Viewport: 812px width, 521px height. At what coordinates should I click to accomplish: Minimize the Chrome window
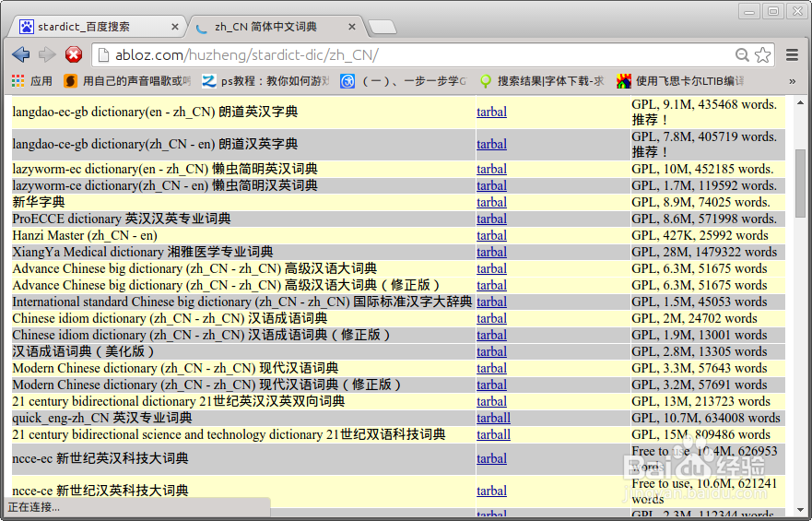(x=748, y=11)
